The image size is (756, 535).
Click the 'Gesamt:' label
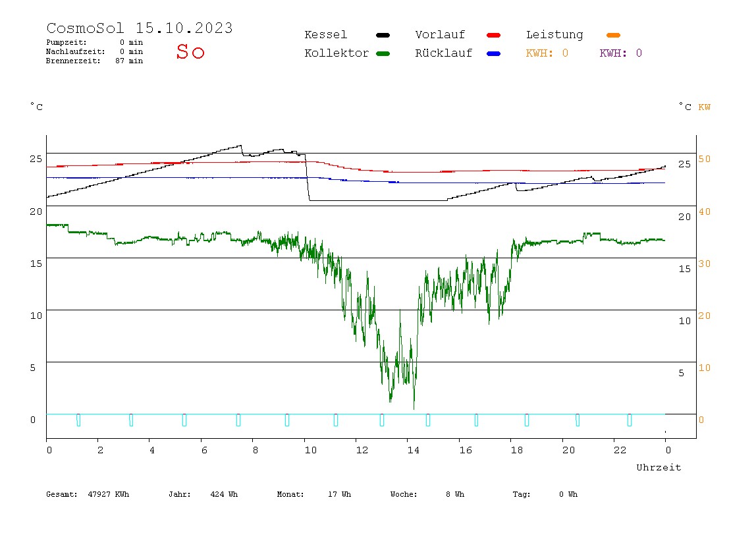tap(62, 494)
